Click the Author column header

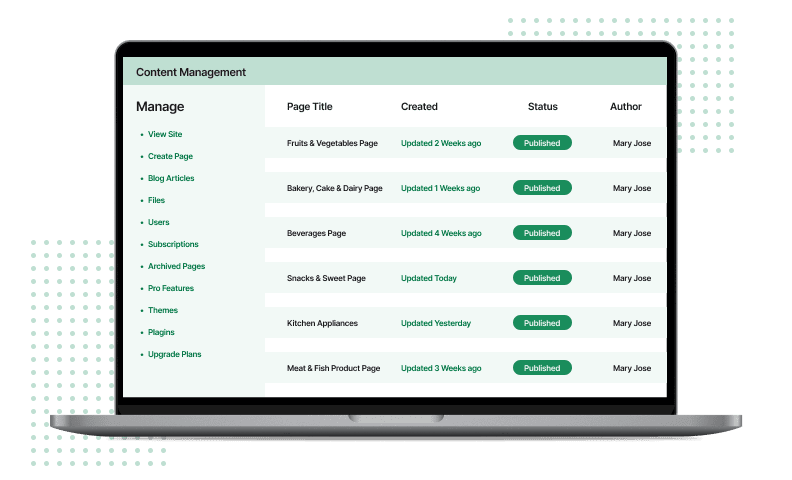coord(625,107)
